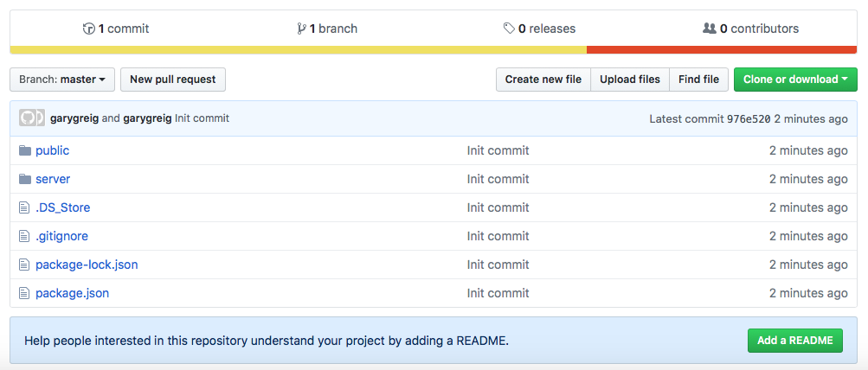Screen dimensions: 868x370
Task: Click the public folder icon
Action: (24, 150)
